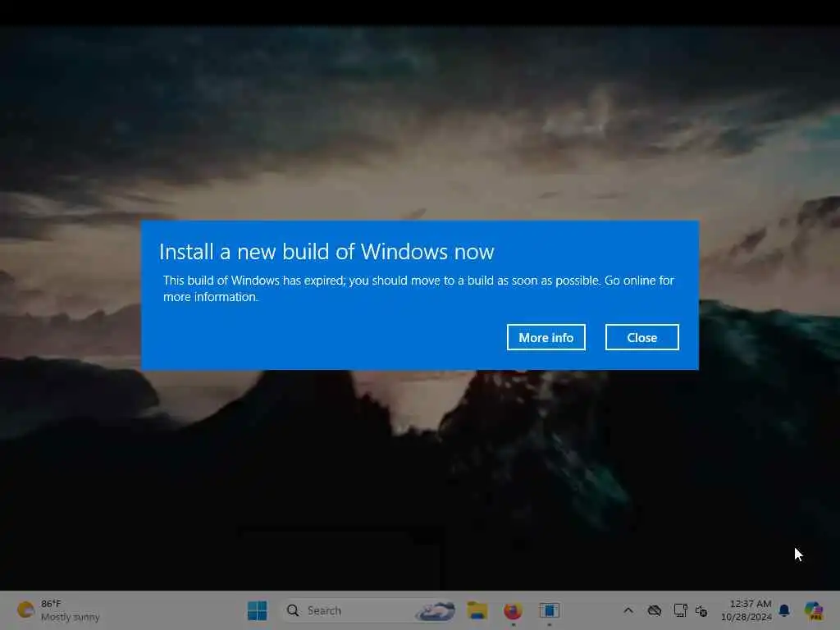840x630 pixels.
Task: Click the More info button
Action: (x=546, y=337)
